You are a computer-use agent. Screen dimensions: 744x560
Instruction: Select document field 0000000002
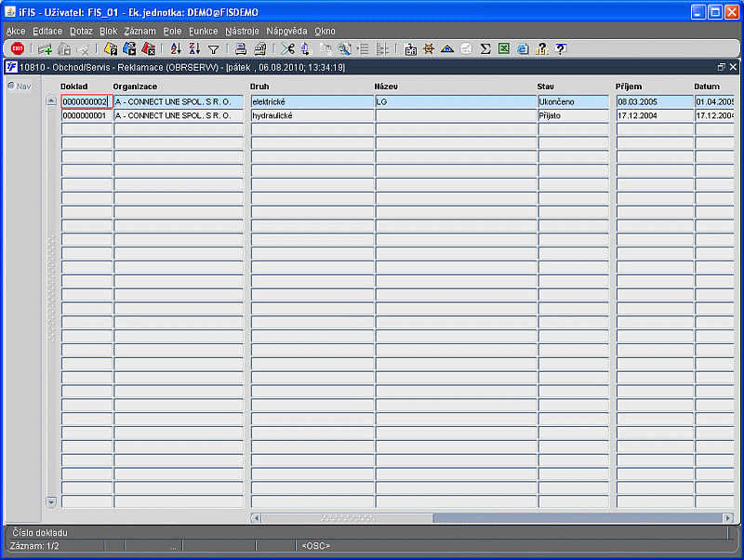tap(86, 101)
